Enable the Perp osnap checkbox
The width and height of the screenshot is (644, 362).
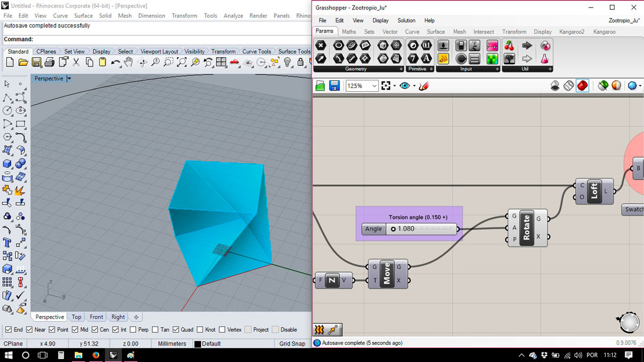133,330
